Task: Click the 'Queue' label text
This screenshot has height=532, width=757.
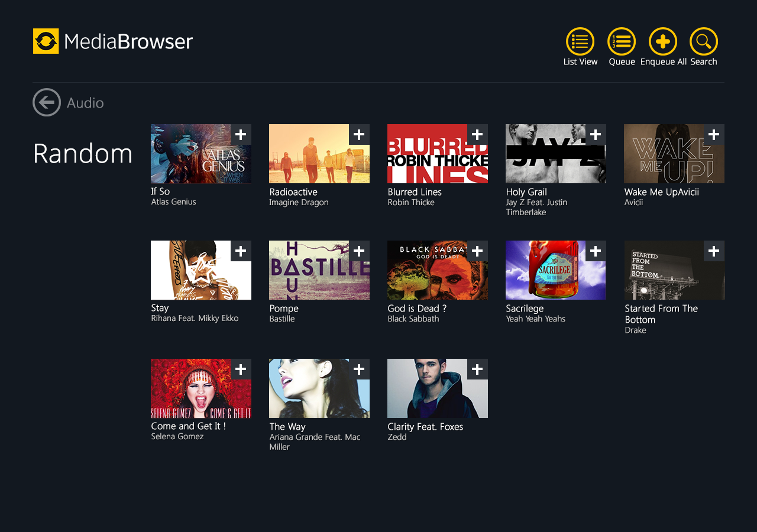Action: (622, 61)
